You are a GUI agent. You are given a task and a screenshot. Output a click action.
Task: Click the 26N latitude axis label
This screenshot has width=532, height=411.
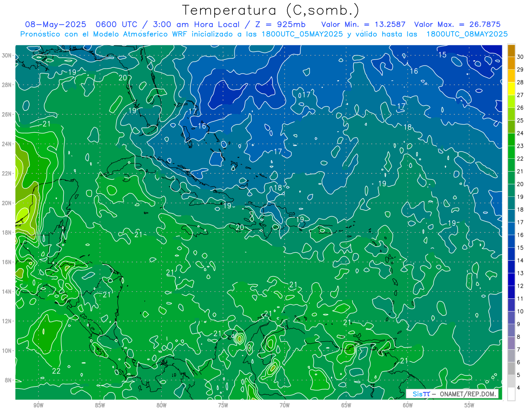pyautogui.click(x=7, y=114)
